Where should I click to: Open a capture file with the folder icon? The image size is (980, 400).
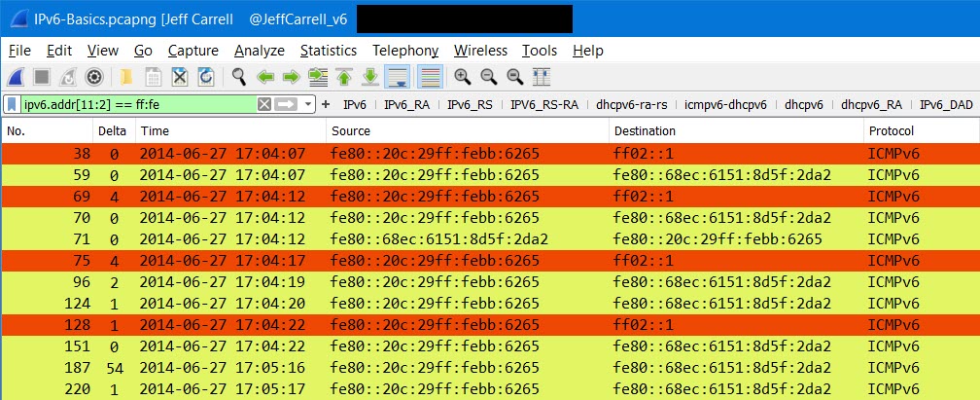pyautogui.click(x=126, y=77)
